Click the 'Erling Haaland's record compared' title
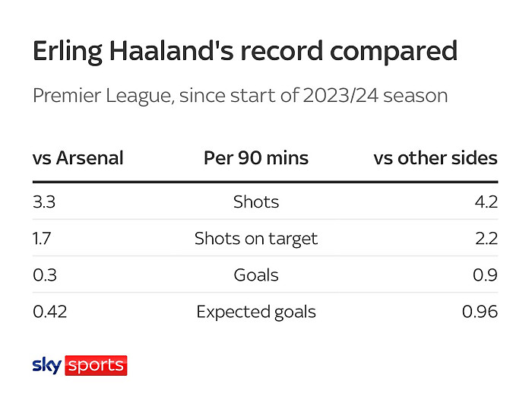Image resolution: width=532 pixels, height=397 pixels. (245, 51)
